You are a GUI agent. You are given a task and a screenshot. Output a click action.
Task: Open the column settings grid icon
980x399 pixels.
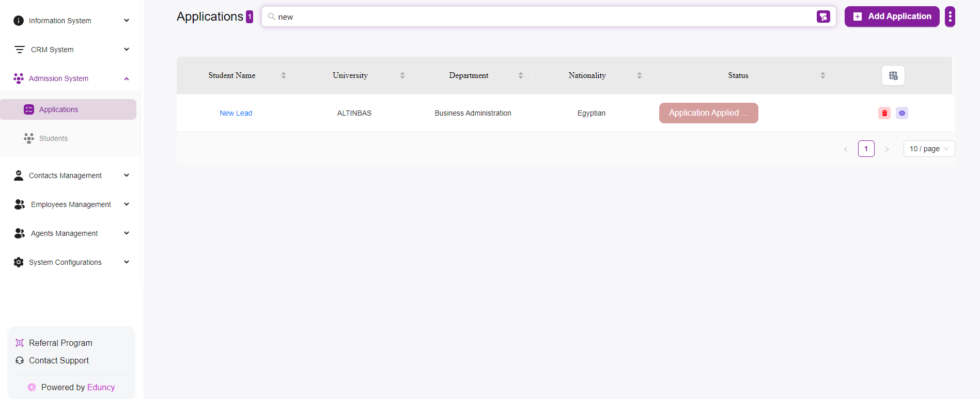point(893,75)
